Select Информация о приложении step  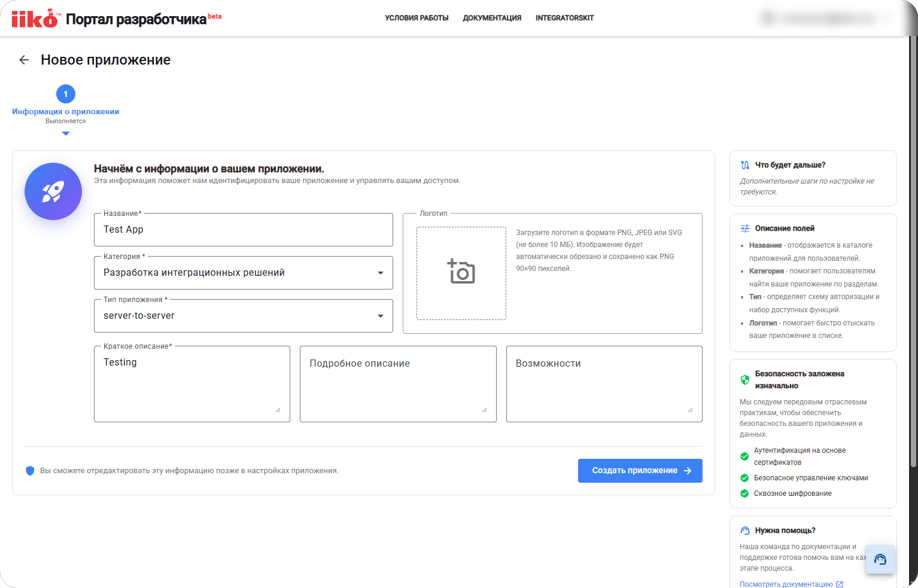click(x=66, y=112)
